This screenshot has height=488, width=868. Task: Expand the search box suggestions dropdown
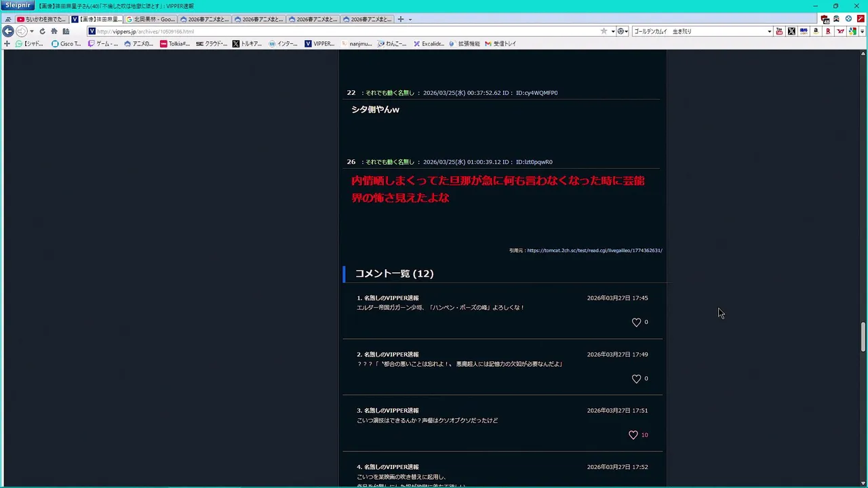click(769, 31)
